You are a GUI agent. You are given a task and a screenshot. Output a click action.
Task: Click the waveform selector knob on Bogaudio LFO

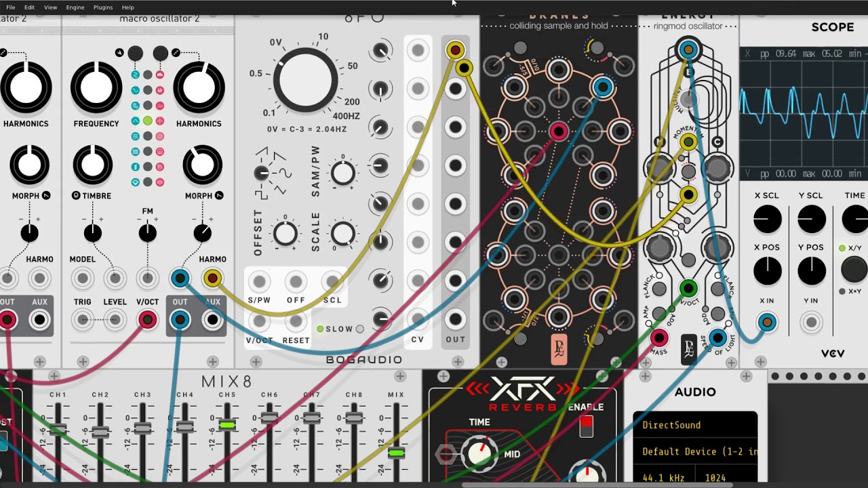(x=262, y=174)
